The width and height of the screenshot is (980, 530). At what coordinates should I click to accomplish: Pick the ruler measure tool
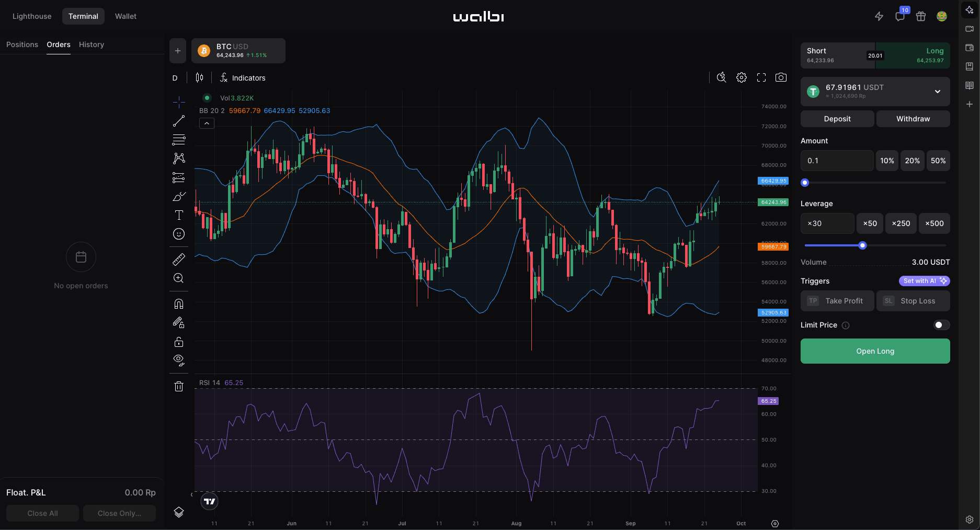pos(179,259)
